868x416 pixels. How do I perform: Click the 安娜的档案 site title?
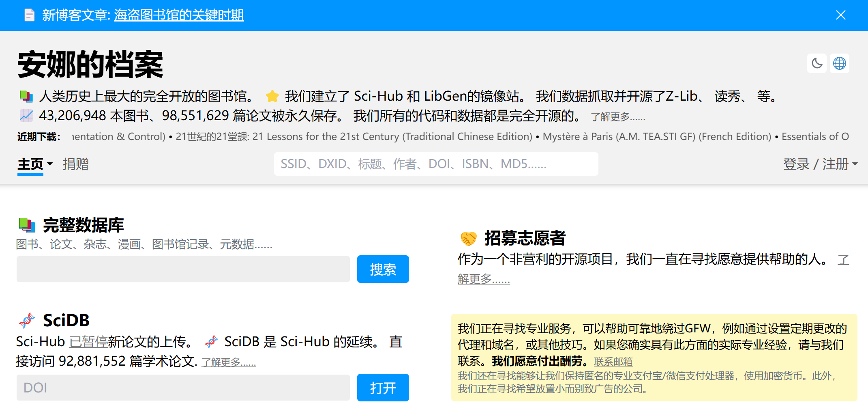click(x=90, y=65)
